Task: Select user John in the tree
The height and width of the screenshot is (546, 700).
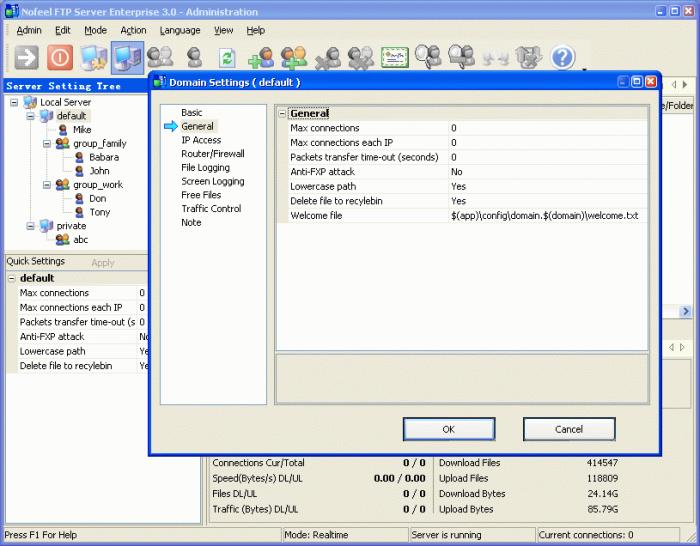Action: tap(99, 171)
